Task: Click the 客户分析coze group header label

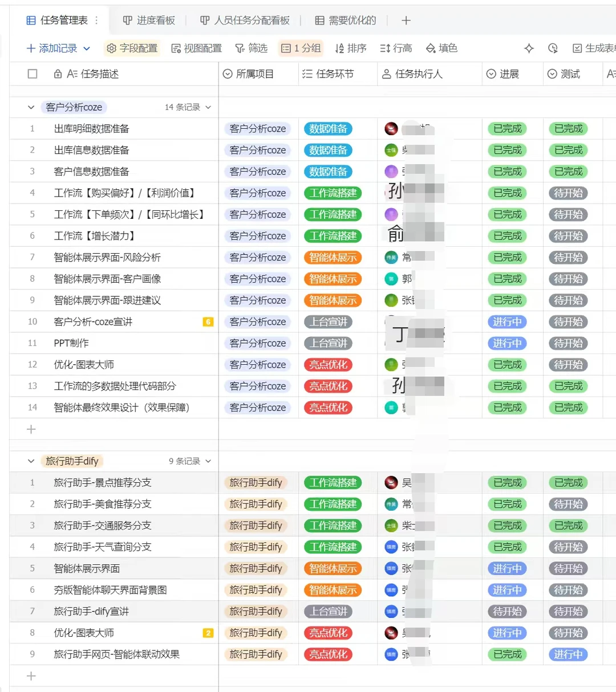Action: 74,107
